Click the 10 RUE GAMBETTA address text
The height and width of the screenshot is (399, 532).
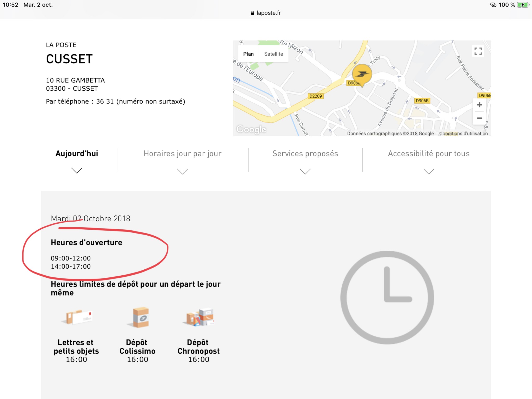pyautogui.click(x=75, y=81)
